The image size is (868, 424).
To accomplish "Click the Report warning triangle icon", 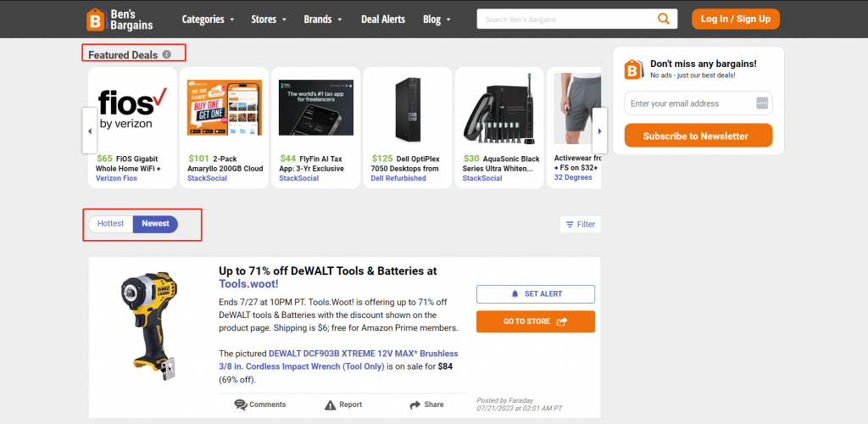I will click(331, 404).
